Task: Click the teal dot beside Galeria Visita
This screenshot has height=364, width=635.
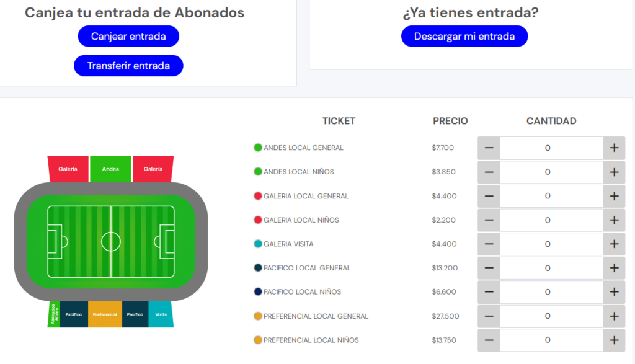Action: tap(257, 244)
